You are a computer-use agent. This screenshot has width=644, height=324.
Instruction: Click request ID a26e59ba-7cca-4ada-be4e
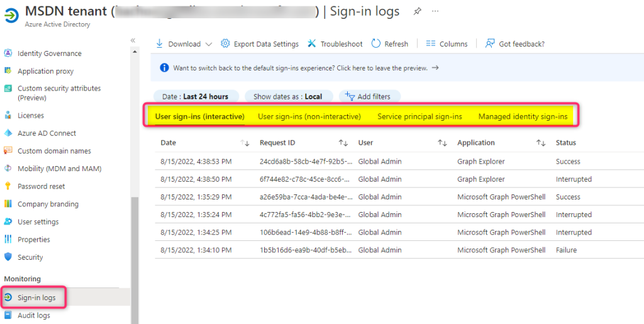coord(306,197)
